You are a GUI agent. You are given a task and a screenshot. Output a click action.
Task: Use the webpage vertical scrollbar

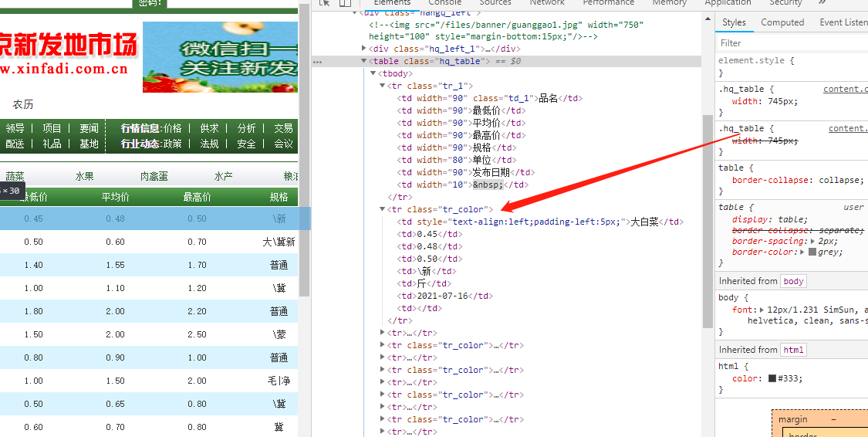click(305, 148)
